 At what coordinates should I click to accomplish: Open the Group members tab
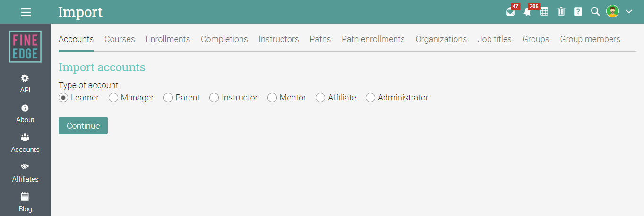click(x=590, y=39)
